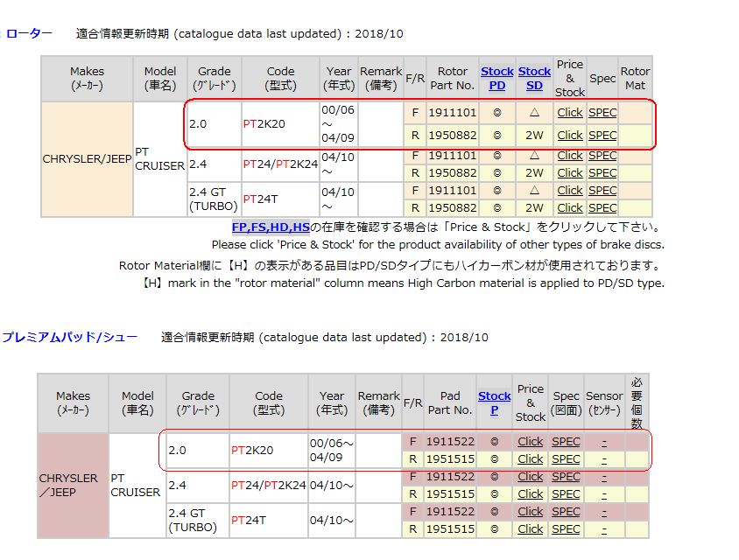Select pad part number 1911522 in 2.0 grade row
739x560 pixels.
[450, 441]
